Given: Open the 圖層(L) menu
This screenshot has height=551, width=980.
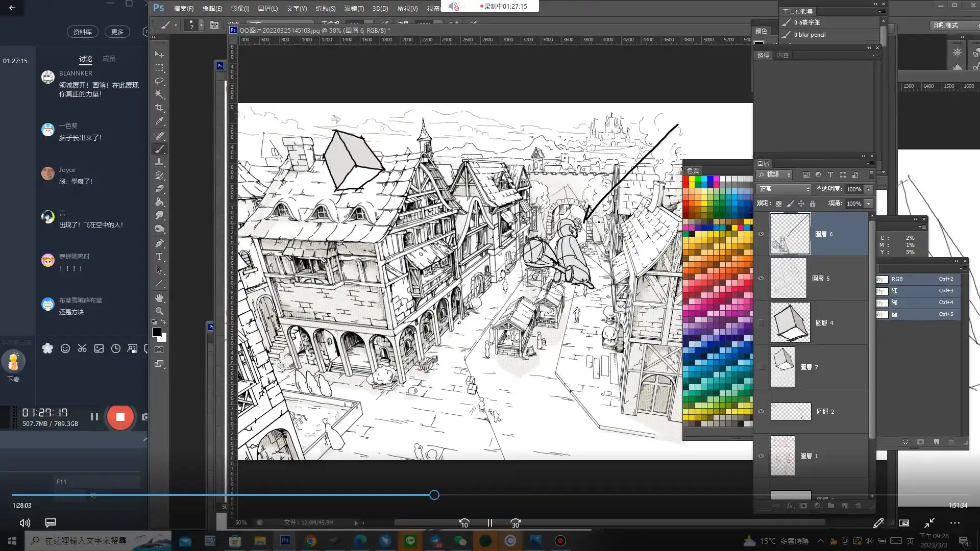Looking at the screenshot, I should 267,8.
